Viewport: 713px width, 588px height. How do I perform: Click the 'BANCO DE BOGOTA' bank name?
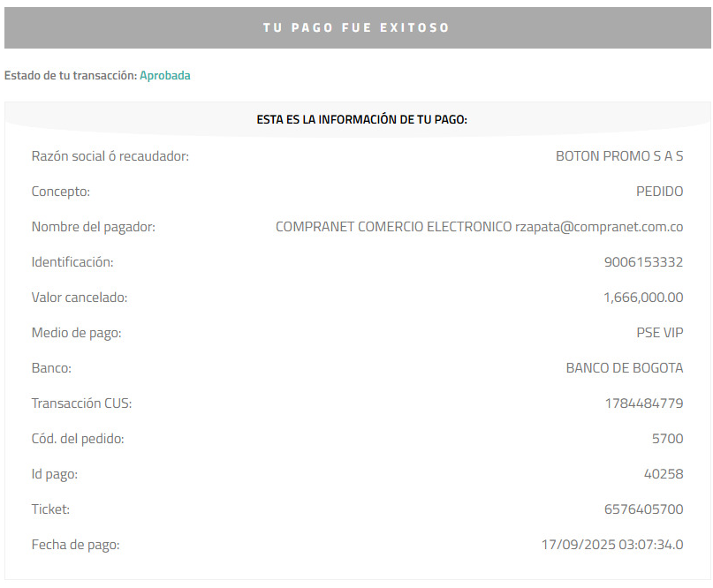[x=625, y=368]
